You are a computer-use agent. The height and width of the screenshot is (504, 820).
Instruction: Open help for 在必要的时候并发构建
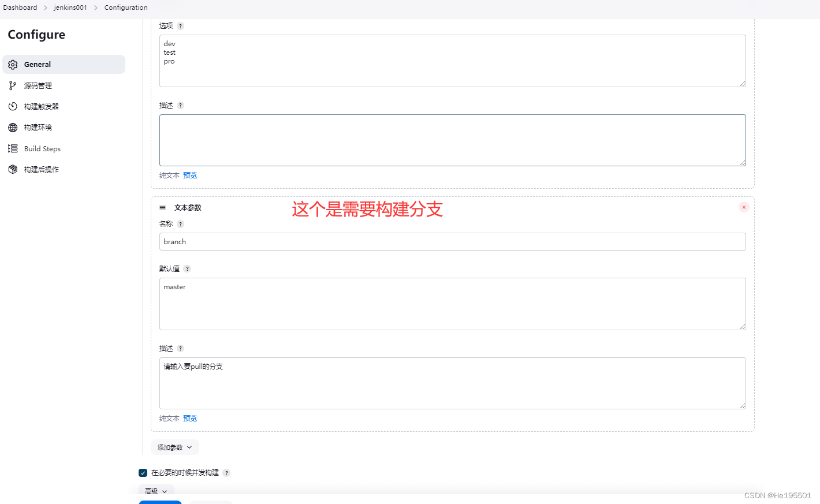pyautogui.click(x=226, y=473)
